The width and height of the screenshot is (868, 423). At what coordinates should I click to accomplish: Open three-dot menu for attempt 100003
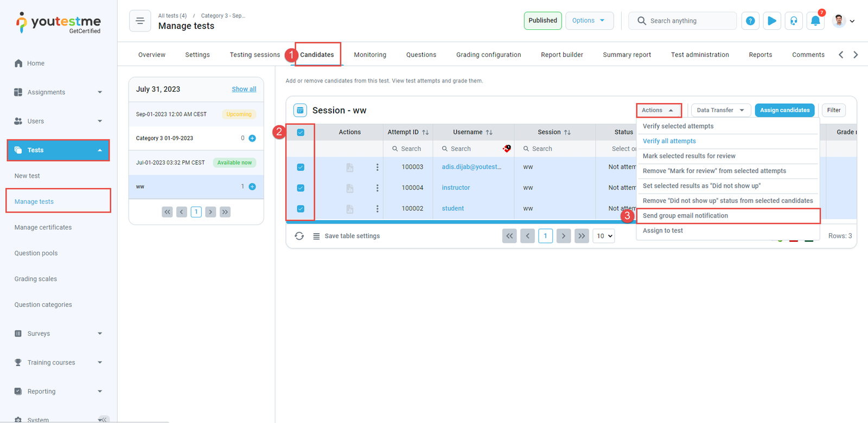pyautogui.click(x=378, y=167)
